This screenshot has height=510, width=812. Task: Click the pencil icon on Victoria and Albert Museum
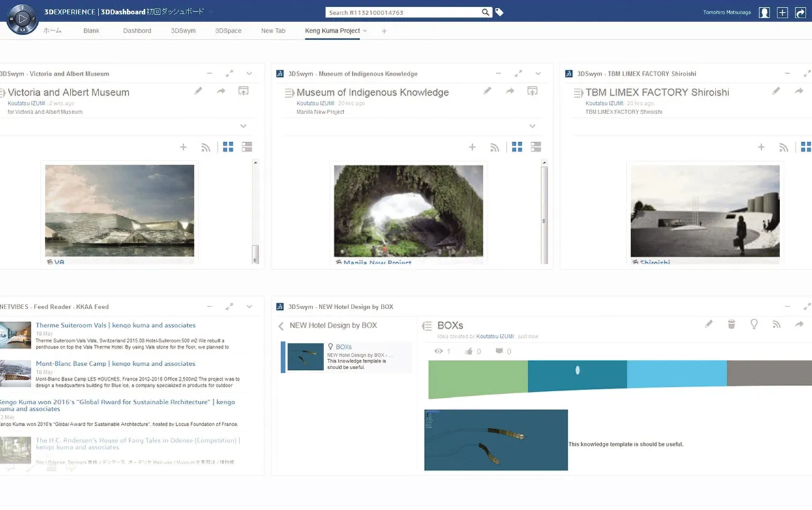pyautogui.click(x=198, y=91)
